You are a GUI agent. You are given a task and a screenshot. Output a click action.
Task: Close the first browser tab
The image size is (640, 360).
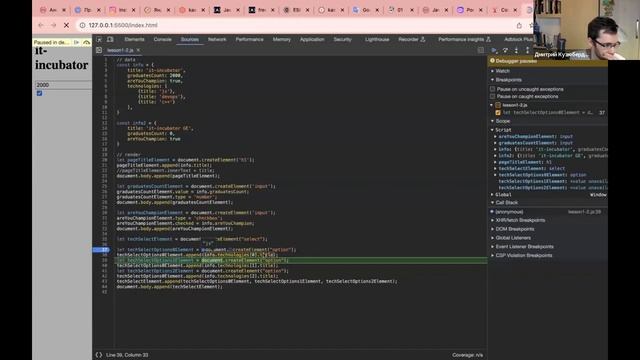coord(64,10)
